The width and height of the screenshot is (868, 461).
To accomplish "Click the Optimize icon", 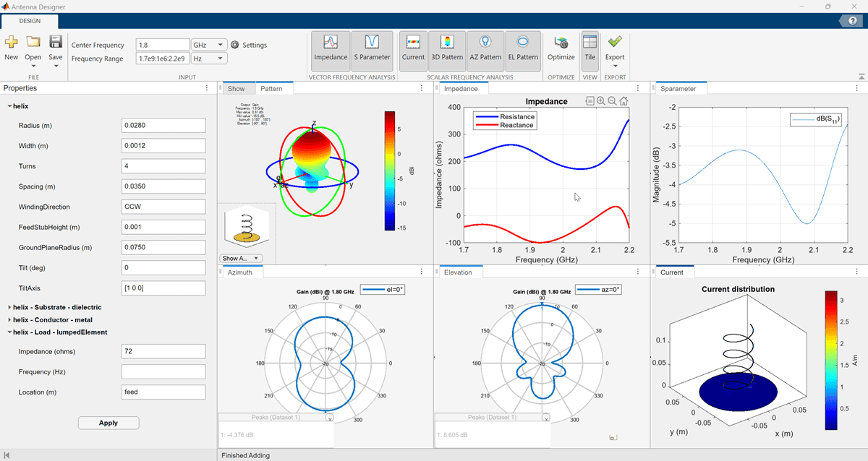I will pos(561,43).
